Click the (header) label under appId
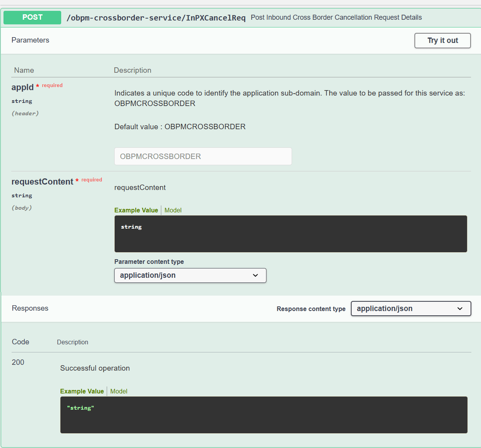481x448 pixels. (25, 113)
